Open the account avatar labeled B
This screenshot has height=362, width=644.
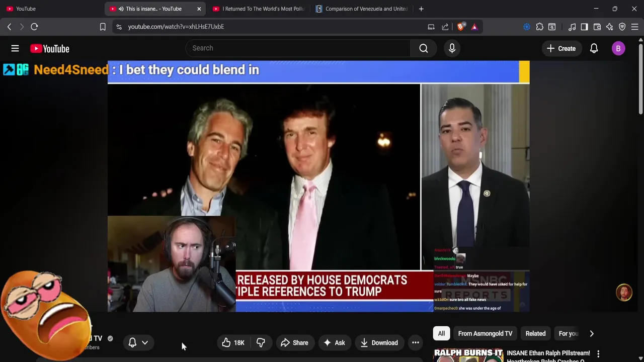618,48
